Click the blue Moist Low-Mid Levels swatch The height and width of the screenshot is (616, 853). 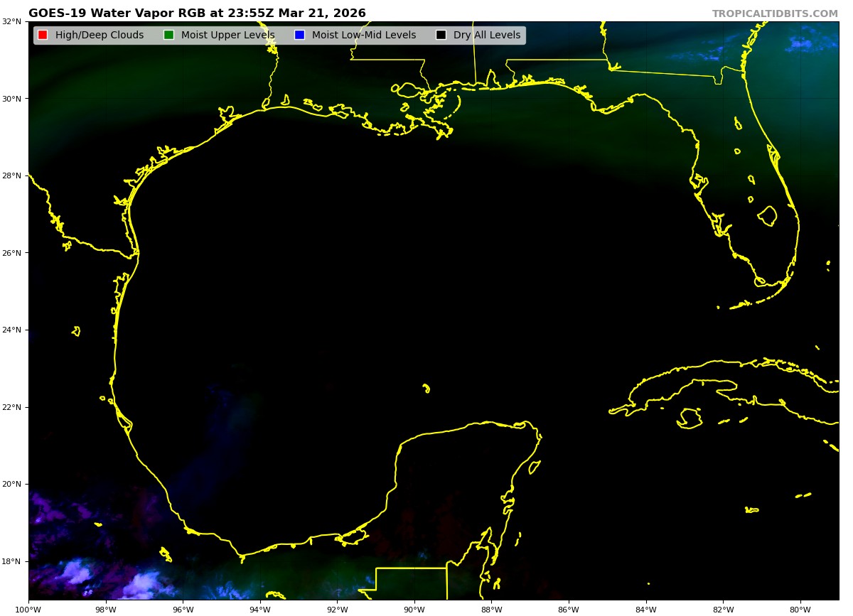click(x=299, y=36)
